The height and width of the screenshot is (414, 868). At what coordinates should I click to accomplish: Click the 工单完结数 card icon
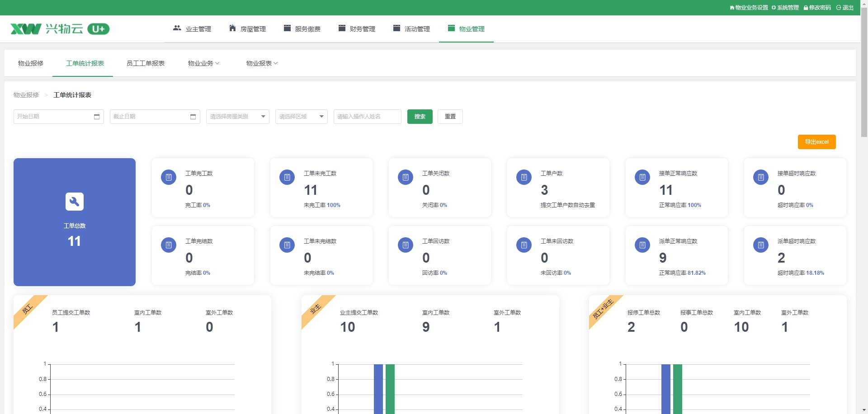coord(169,245)
